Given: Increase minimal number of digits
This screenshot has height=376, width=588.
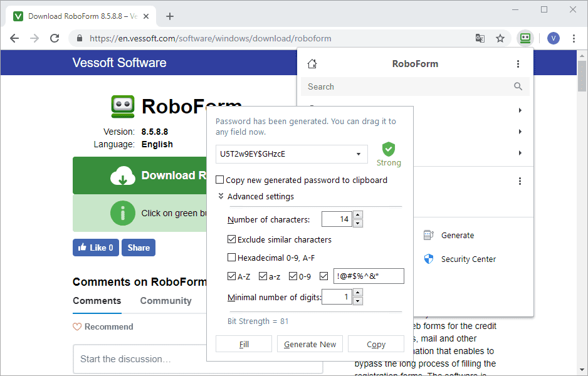Looking at the screenshot, I should pyautogui.click(x=358, y=293).
